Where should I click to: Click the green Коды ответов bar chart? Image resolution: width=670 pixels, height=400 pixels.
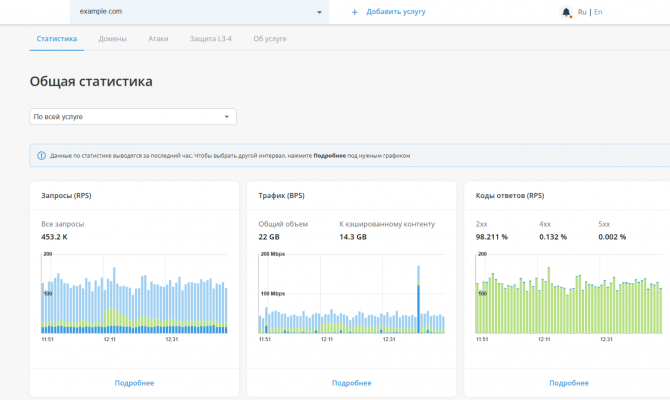[x=568, y=305]
